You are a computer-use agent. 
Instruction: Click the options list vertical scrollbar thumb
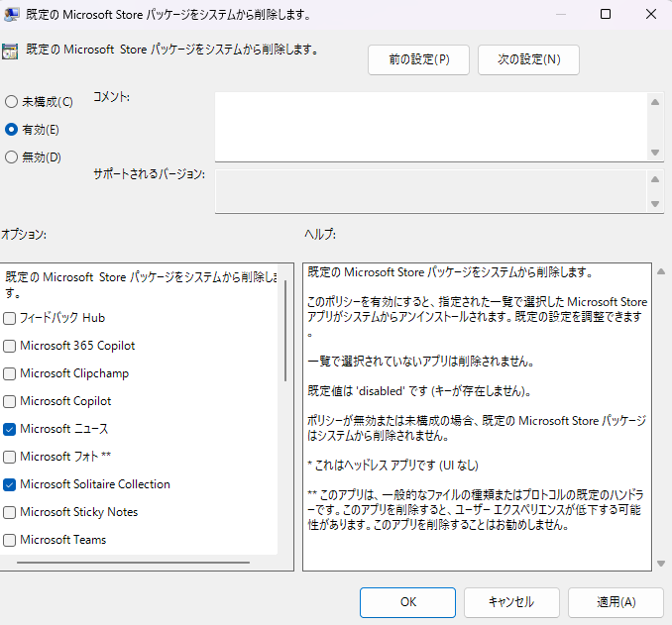(x=285, y=331)
